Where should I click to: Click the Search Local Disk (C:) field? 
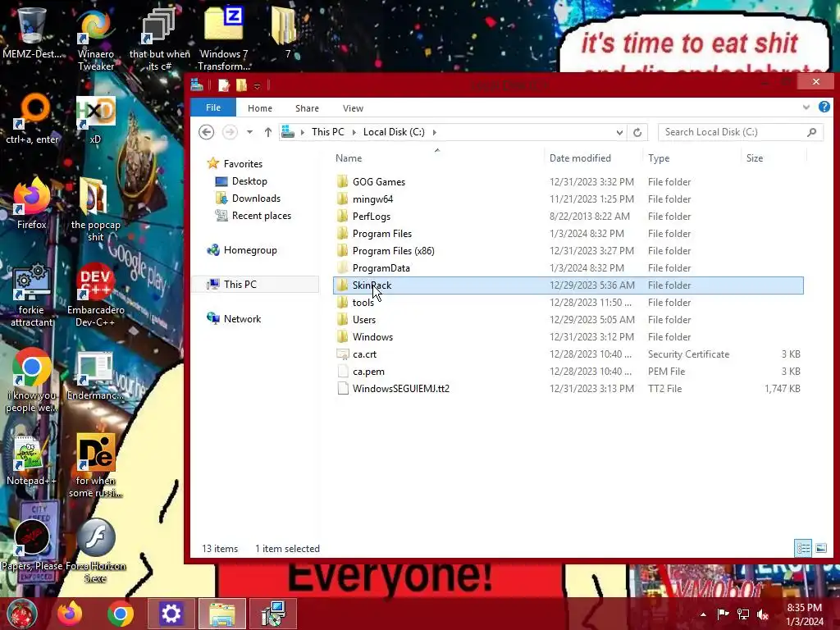(x=741, y=132)
